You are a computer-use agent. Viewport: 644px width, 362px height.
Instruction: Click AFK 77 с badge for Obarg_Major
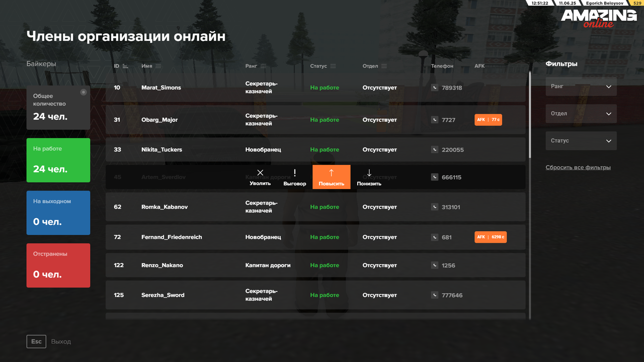[488, 120]
